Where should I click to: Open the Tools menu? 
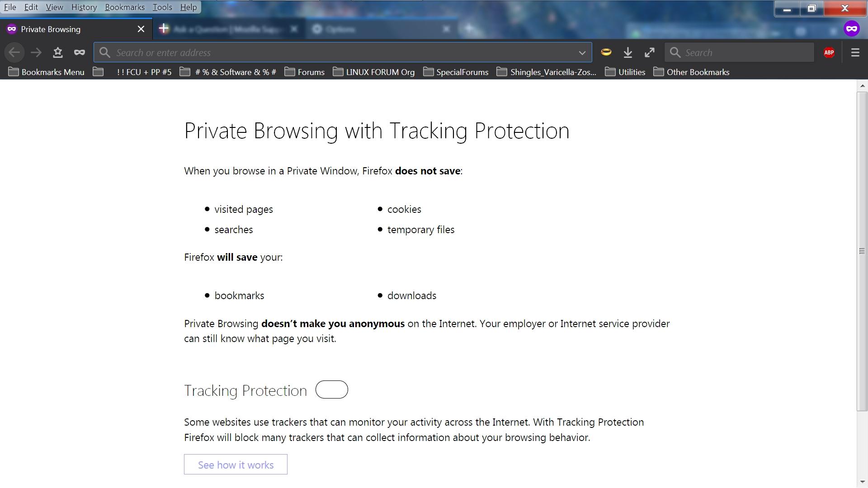point(162,7)
